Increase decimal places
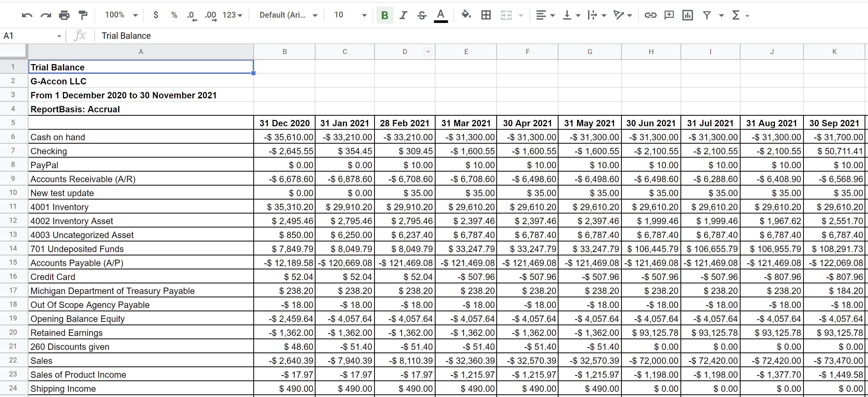 point(211,16)
